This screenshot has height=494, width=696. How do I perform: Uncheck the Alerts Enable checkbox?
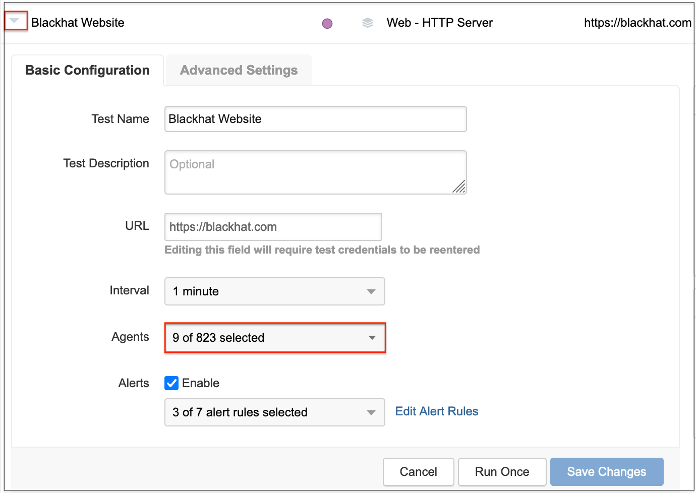coord(171,383)
